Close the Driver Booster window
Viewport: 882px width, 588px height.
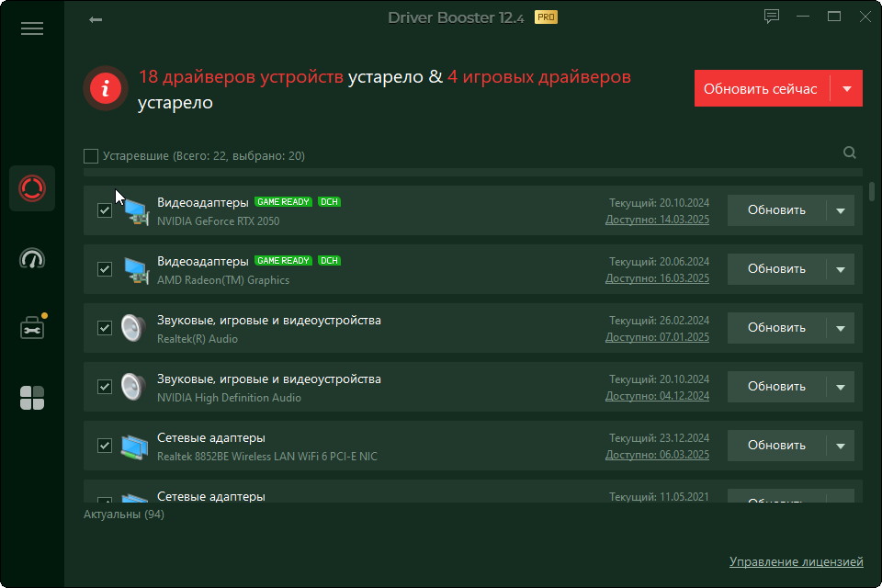(x=865, y=17)
